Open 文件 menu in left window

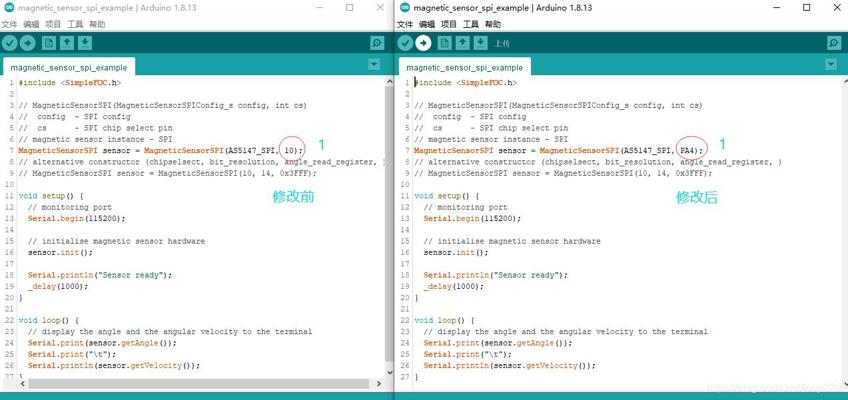pos(9,24)
